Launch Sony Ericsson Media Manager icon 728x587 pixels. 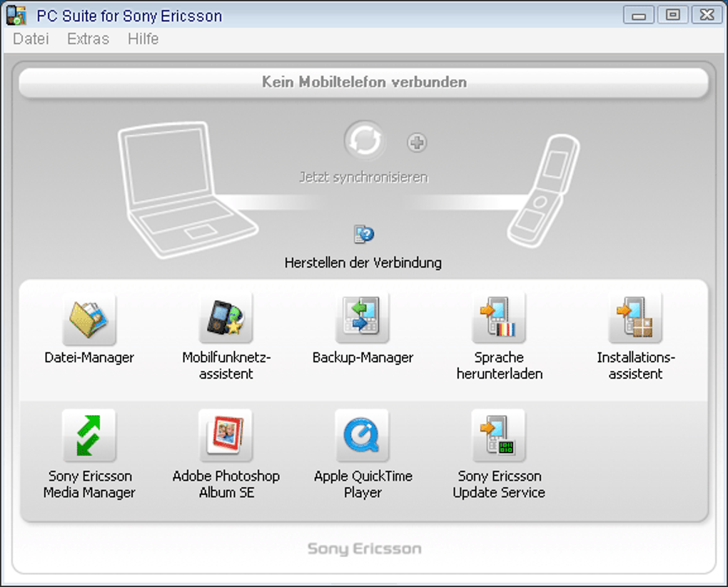coord(89,437)
